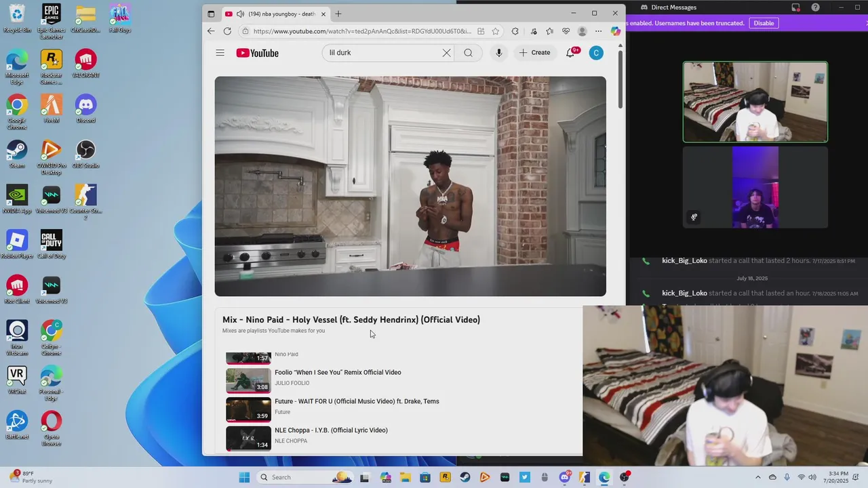Viewport: 868px width, 488px height.
Task: Launch OBS Studio desktop shortcut
Action: point(85,154)
